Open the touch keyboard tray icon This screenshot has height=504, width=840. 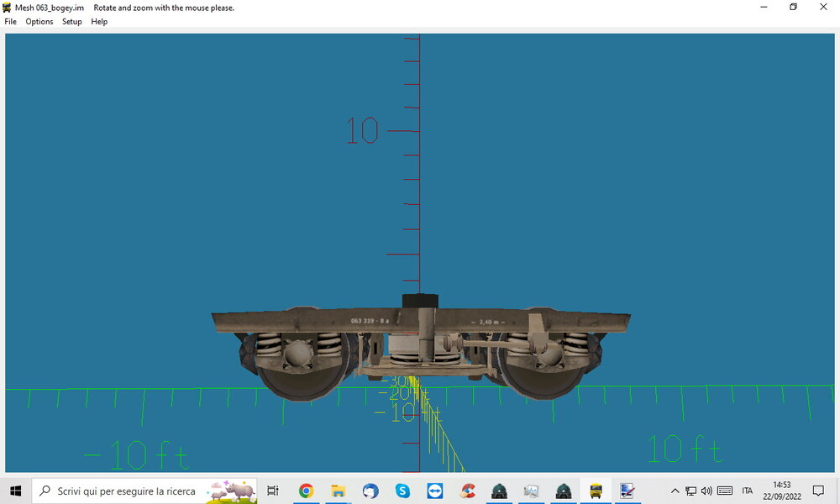(725, 491)
